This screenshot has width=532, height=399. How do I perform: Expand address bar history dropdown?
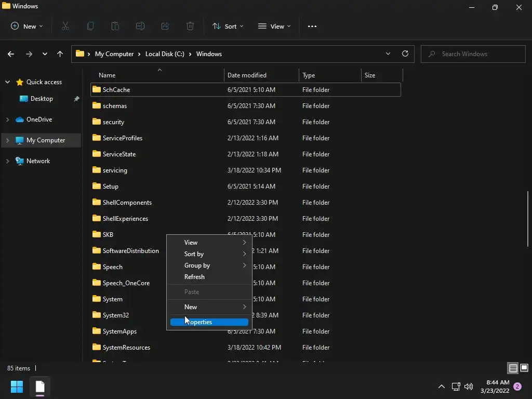click(x=388, y=54)
